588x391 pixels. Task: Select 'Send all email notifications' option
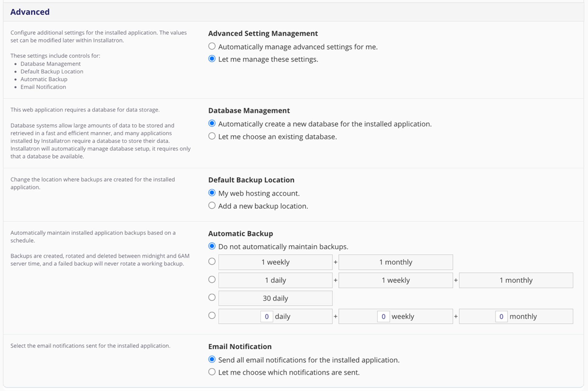pos(212,359)
